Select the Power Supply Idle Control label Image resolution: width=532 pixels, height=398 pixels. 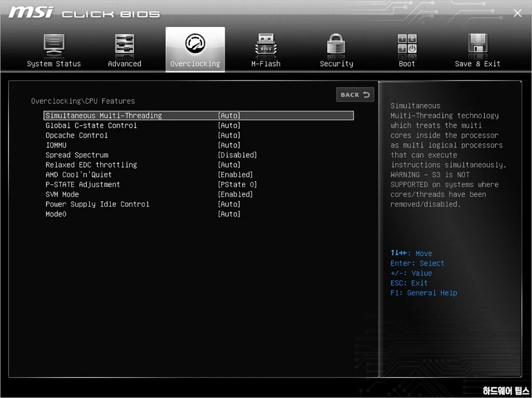97,204
